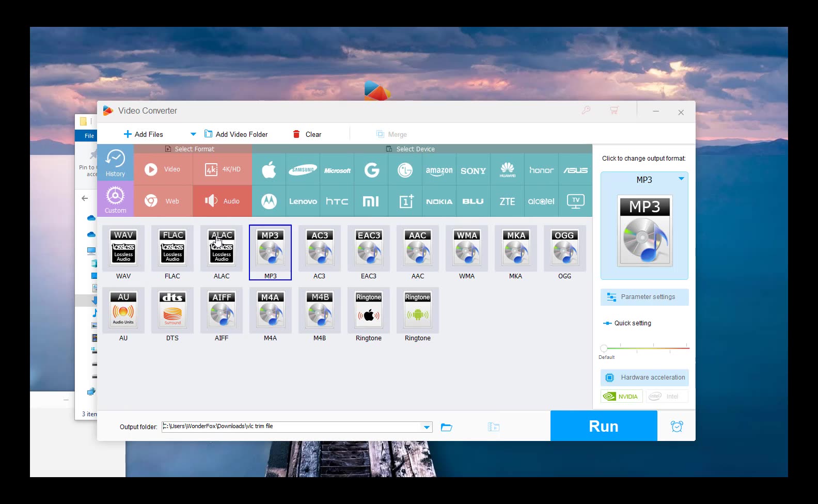
Task: Open the Xiaomi MI device presets
Action: (371, 201)
